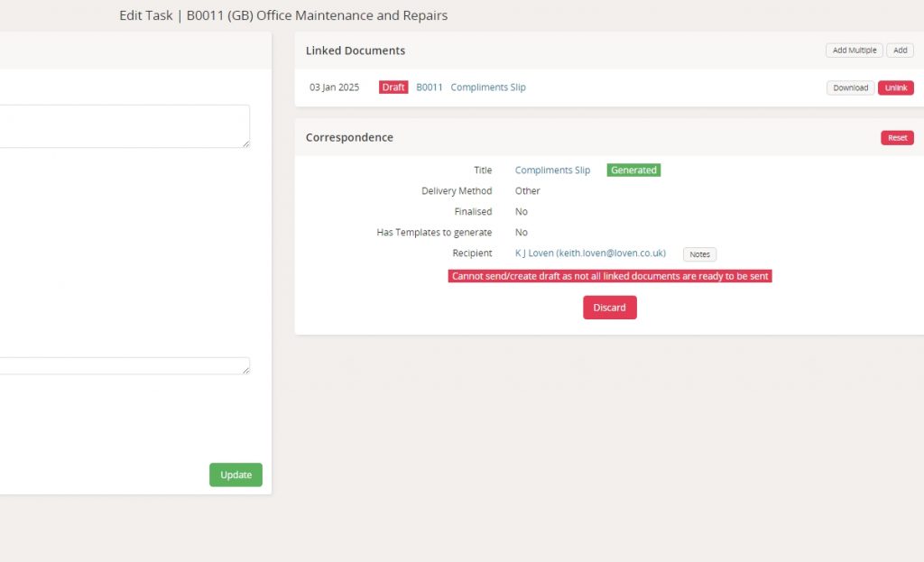The height and width of the screenshot is (562, 924).
Task: Click the green Generated status badge
Action: (x=633, y=170)
